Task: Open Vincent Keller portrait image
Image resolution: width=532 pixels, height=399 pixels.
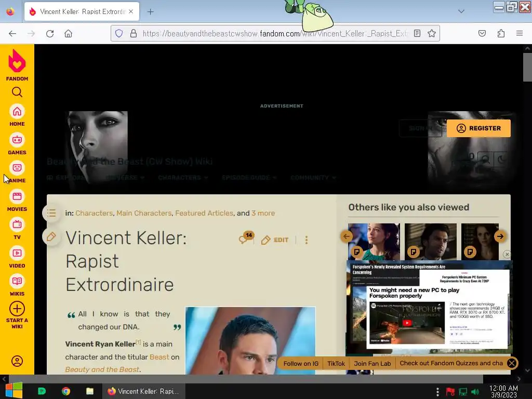Action: (x=250, y=341)
